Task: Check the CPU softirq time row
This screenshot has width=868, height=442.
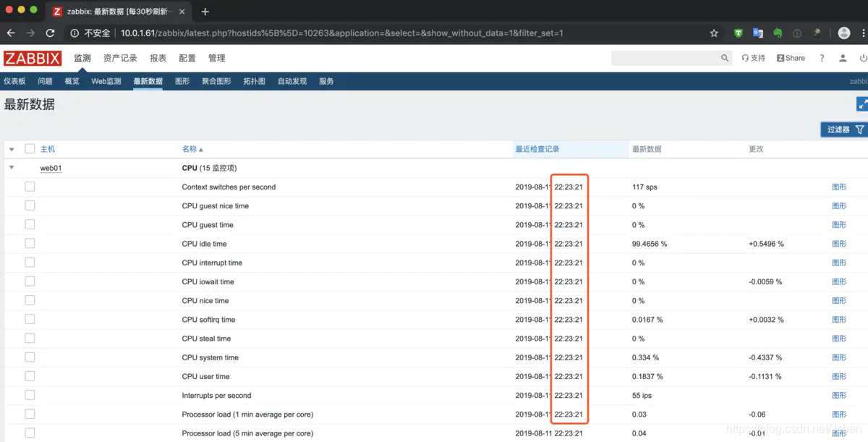Action: coord(30,319)
